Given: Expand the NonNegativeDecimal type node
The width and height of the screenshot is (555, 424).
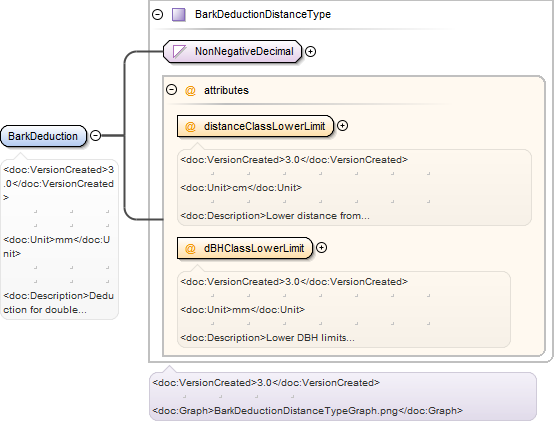Looking at the screenshot, I should [310, 51].
